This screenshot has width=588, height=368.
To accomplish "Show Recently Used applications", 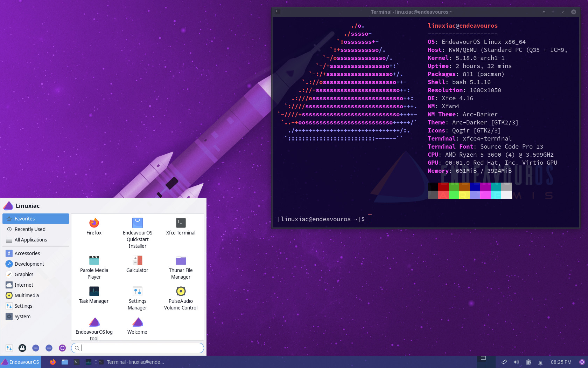I will (36, 229).
